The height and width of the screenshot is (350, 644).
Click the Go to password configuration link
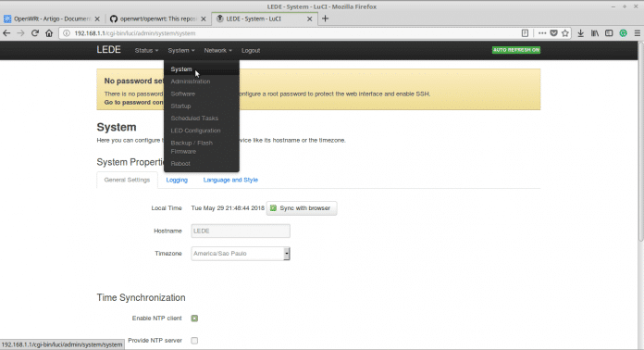[134, 102]
